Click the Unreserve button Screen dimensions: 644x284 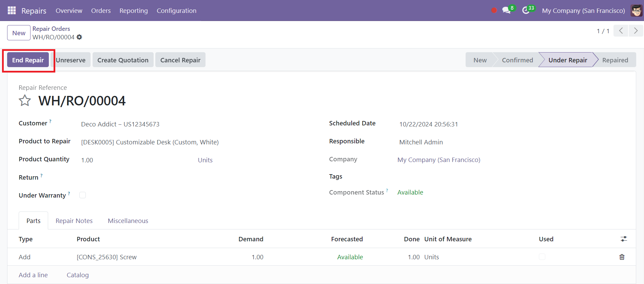coord(71,60)
